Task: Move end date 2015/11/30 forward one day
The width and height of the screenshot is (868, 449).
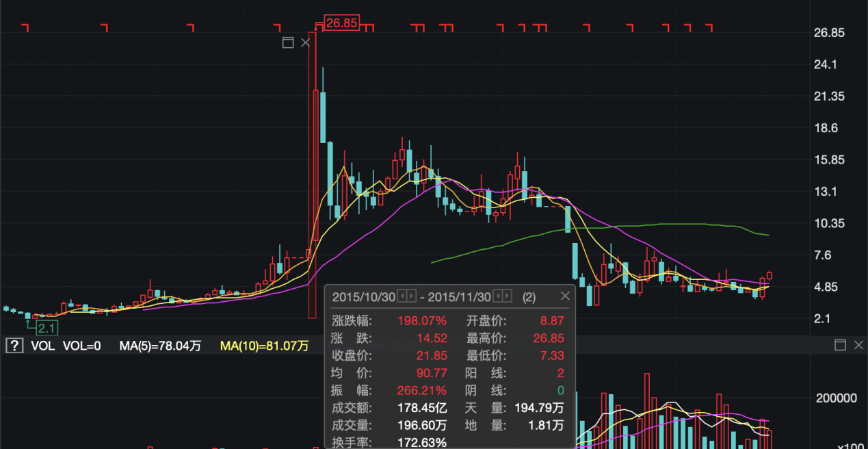Action: (x=507, y=296)
